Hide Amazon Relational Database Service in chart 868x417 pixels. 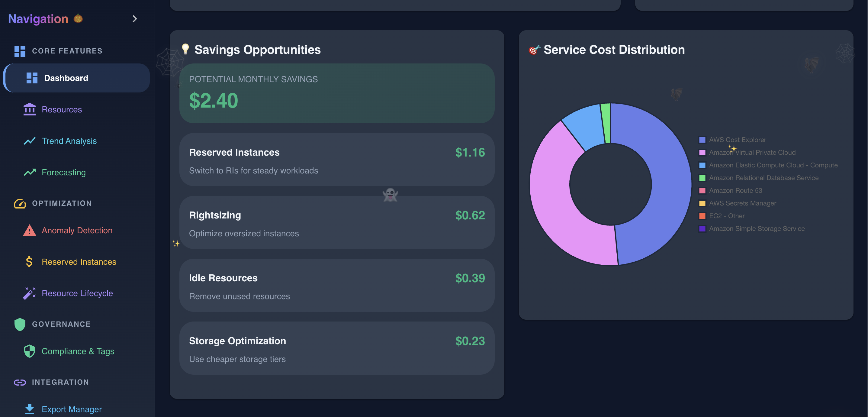763,178
